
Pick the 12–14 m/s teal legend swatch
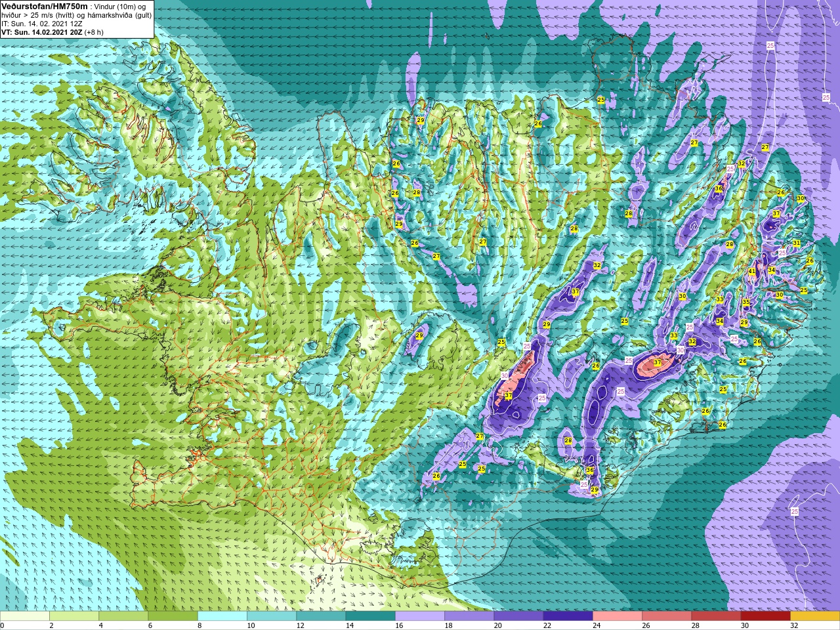(321, 616)
